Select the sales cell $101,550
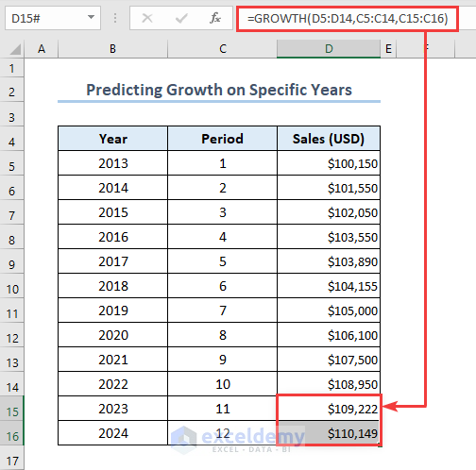 click(x=329, y=188)
